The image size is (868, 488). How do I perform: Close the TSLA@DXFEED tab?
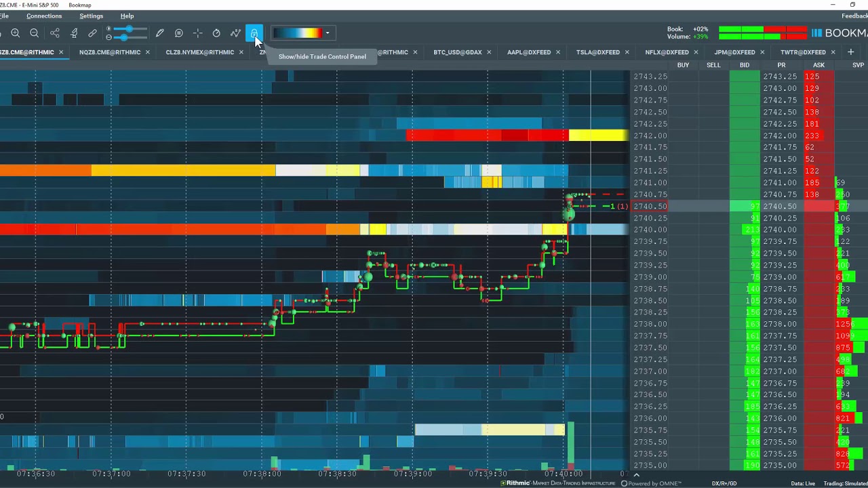coord(627,52)
